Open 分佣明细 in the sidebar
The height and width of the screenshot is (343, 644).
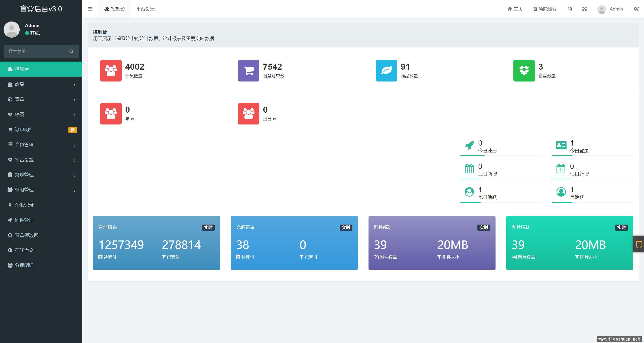(x=41, y=265)
